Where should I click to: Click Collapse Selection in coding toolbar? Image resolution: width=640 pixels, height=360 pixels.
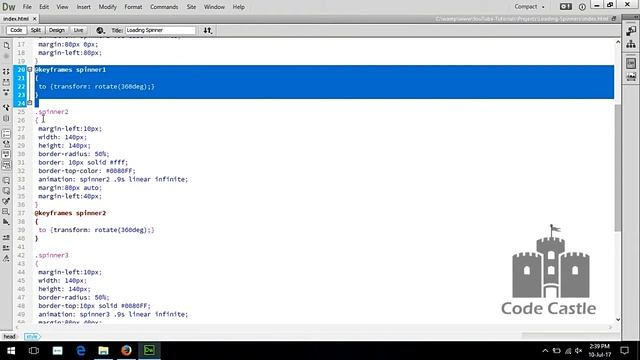click(x=6, y=82)
